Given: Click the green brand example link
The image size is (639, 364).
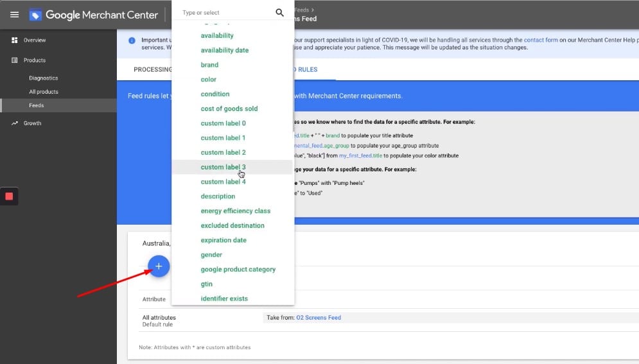Looking at the screenshot, I should 333,135.
